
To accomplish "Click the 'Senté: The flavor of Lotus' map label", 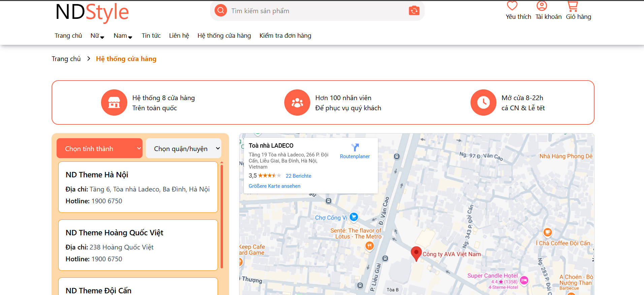I will tap(356, 234).
